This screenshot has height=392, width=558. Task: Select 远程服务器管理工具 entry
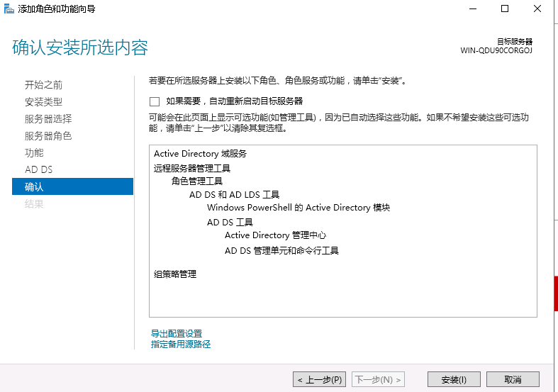(x=192, y=168)
